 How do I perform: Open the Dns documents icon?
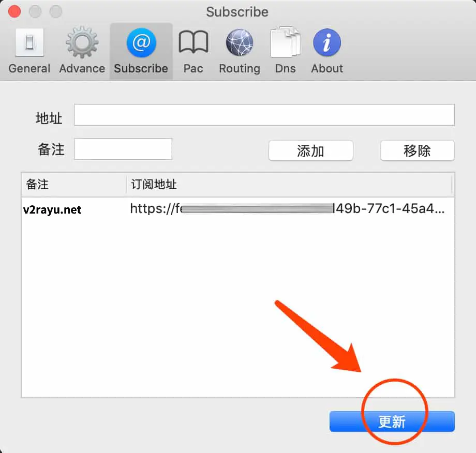[x=286, y=42]
